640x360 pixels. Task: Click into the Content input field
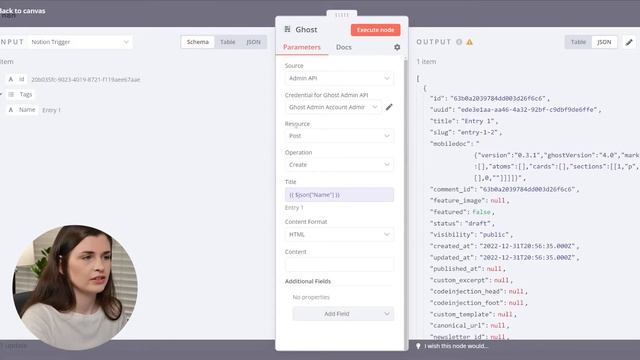pyautogui.click(x=339, y=264)
